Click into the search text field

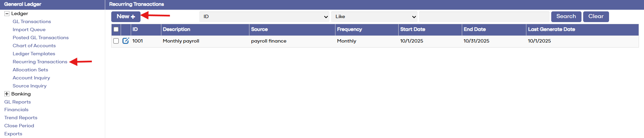coord(484,17)
